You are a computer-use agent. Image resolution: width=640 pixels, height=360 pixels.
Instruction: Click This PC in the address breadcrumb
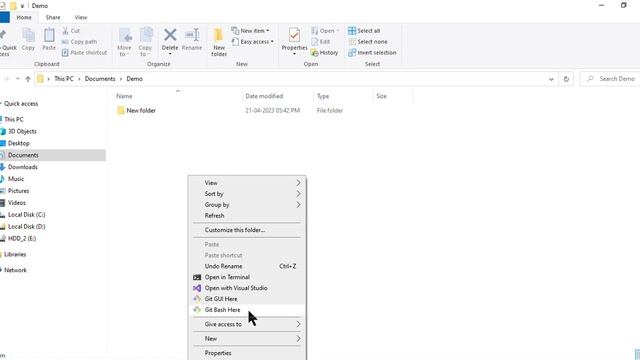click(x=64, y=79)
